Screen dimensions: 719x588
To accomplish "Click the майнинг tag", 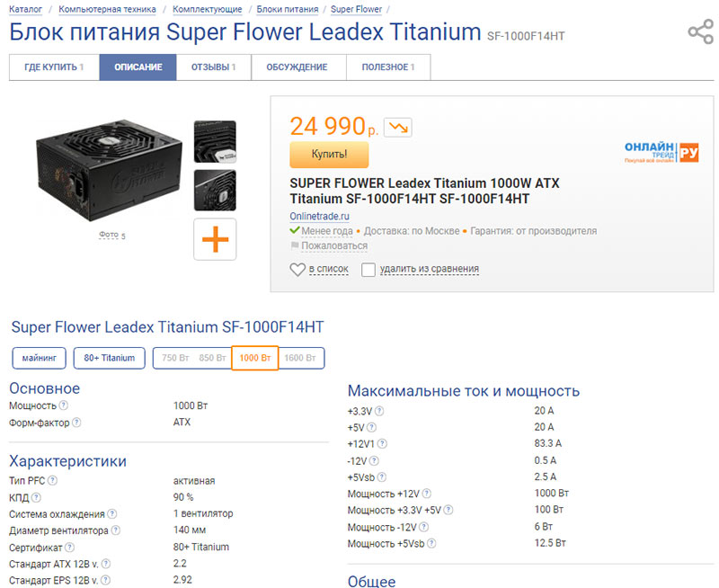I will click(x=40, y=358).
